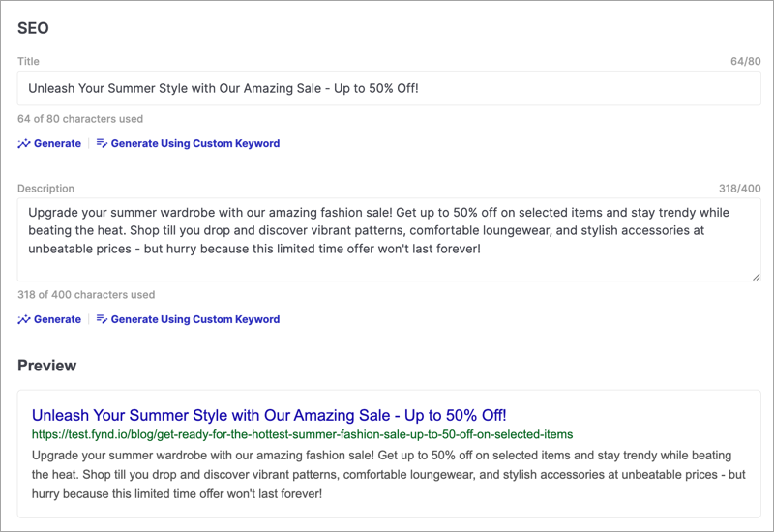Viewport: 774px width, 532px height.
Task: Click inside the Description text area
Action: [x=389, y=240]
